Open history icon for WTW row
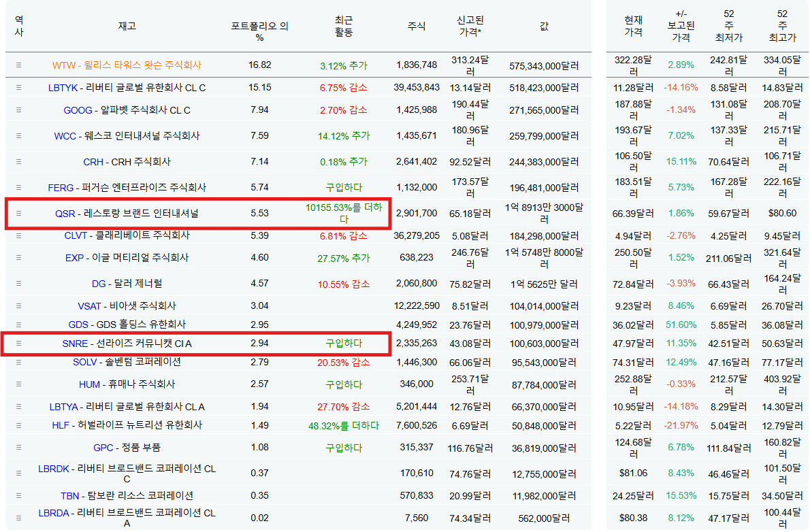The height and width of the screenshot is (532, 810). pos(19,65)
